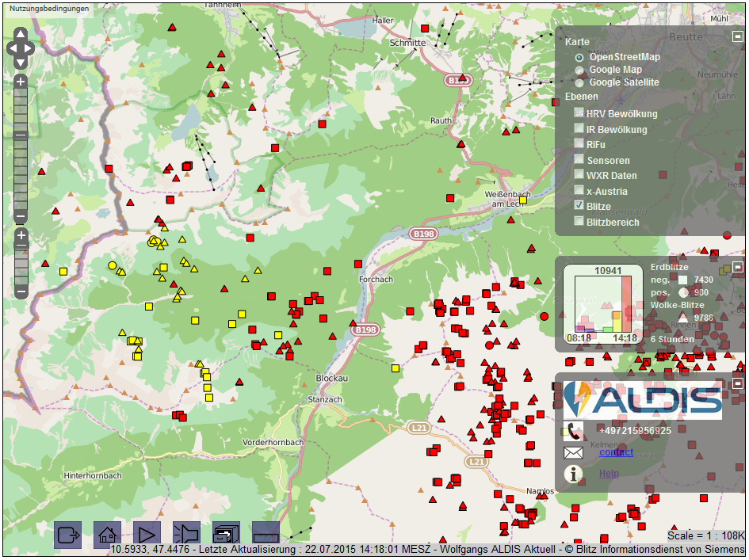Uncheck the Blitze layer checkbox
The height and width of the screenshot is (560, 749).
(579, 206)
